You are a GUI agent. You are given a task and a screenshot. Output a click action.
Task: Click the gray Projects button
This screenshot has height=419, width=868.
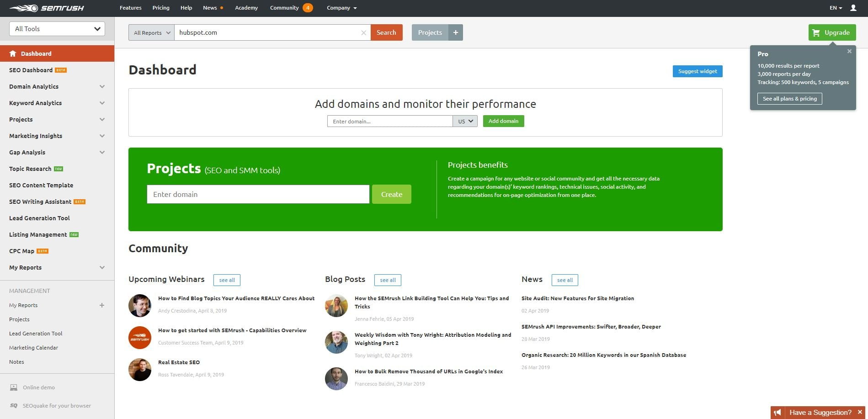pos(430,32)
